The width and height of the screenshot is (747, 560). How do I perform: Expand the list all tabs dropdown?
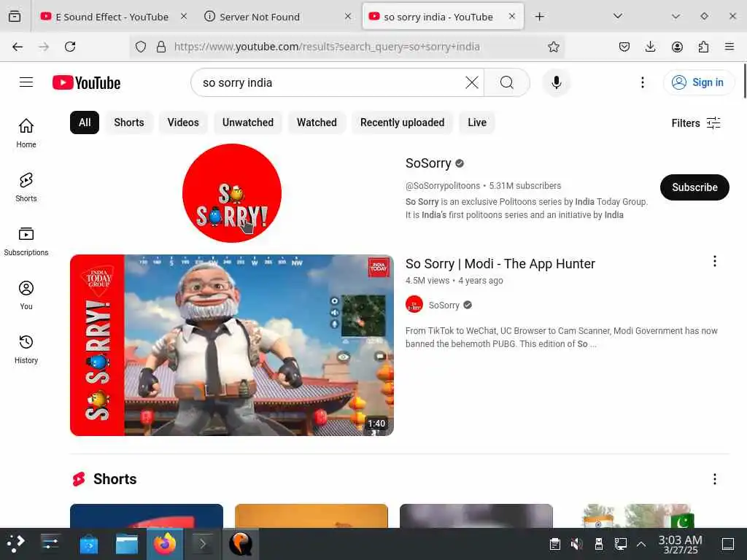click(617, 16)
